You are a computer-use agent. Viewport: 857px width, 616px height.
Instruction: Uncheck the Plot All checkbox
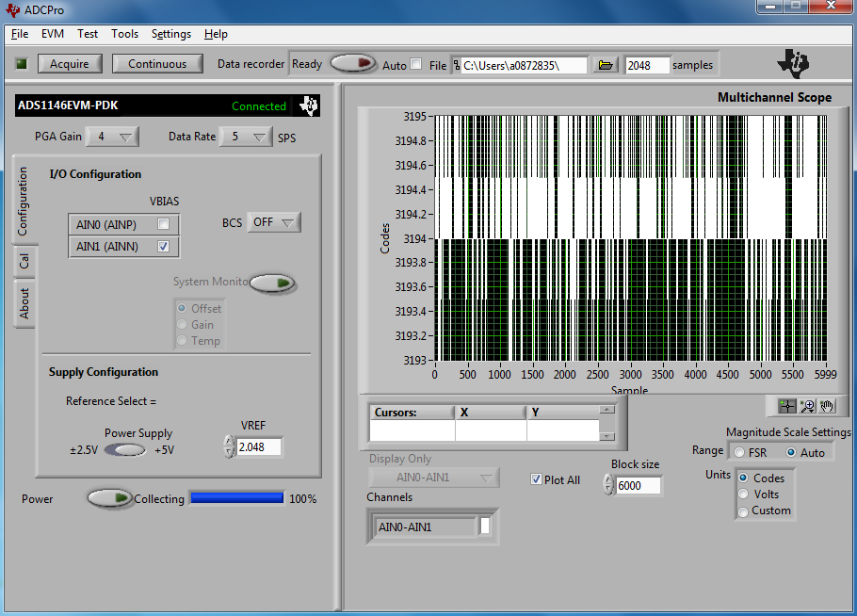(536, 479)
